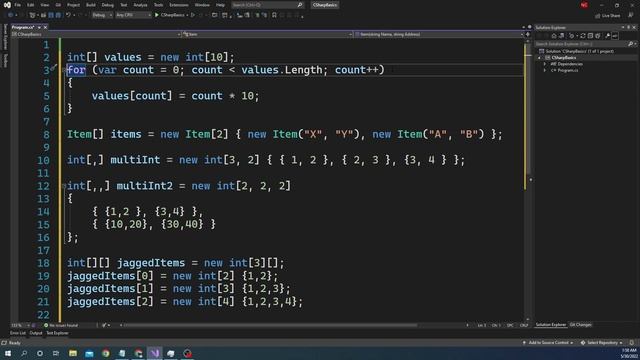Click the Undo arrow in toolbar
Image resolution: width=640 pixels, height=360 pixels.
tap(68, 15)
